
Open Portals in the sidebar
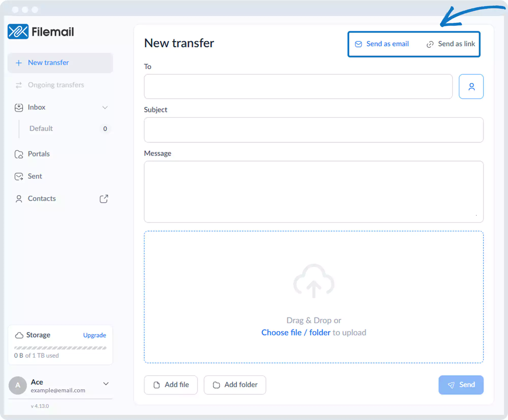point(39,154)
